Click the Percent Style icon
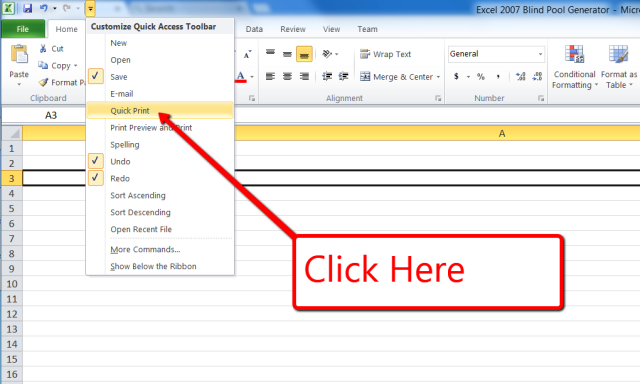 click(481, 76)
